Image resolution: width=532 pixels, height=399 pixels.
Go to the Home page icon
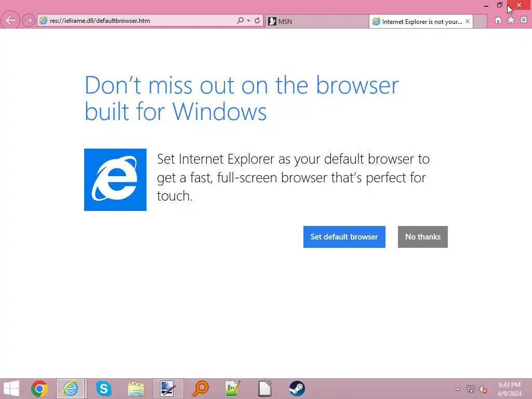498,20
